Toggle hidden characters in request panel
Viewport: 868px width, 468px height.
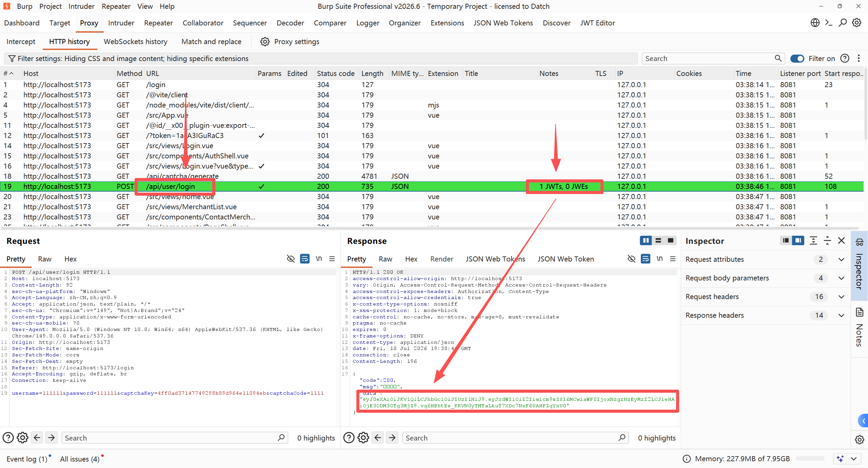(291, 259)
